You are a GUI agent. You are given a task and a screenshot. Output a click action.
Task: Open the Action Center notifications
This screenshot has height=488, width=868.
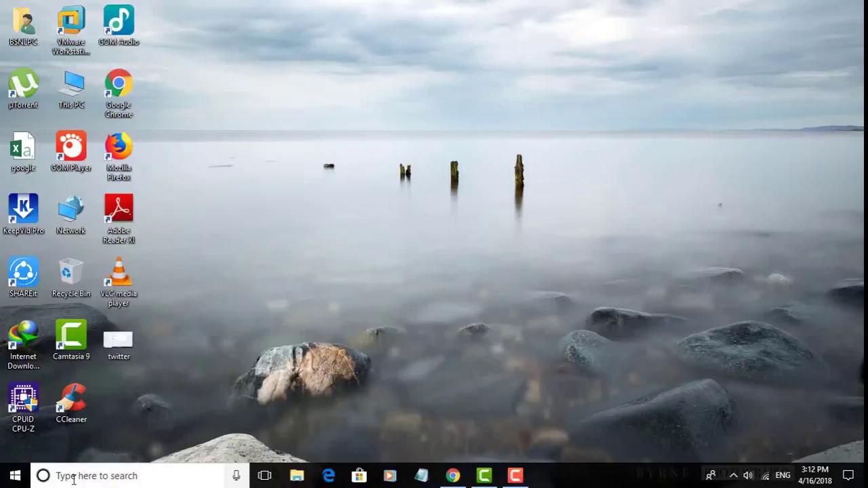point(848,476)
